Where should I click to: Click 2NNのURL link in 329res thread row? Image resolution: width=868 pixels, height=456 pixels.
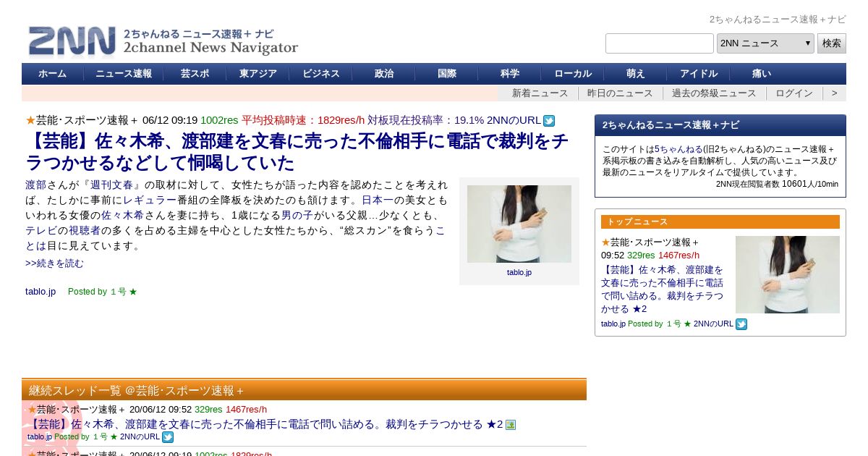point(140,436)
